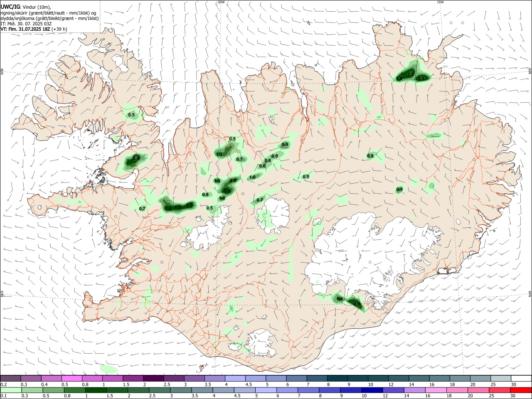
Task: Pick the mauve 0.3 swatch in upper legend
Action: pyautogui.click(x=31, y=378)
